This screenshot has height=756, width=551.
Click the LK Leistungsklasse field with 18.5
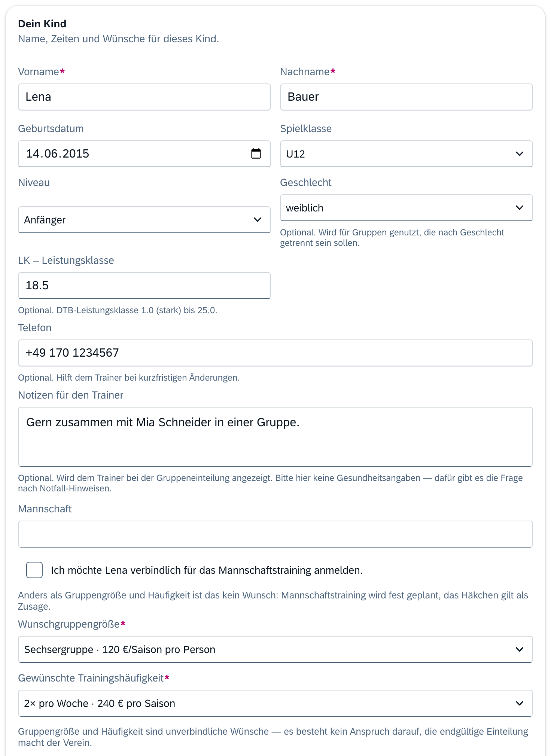[144, 286]
